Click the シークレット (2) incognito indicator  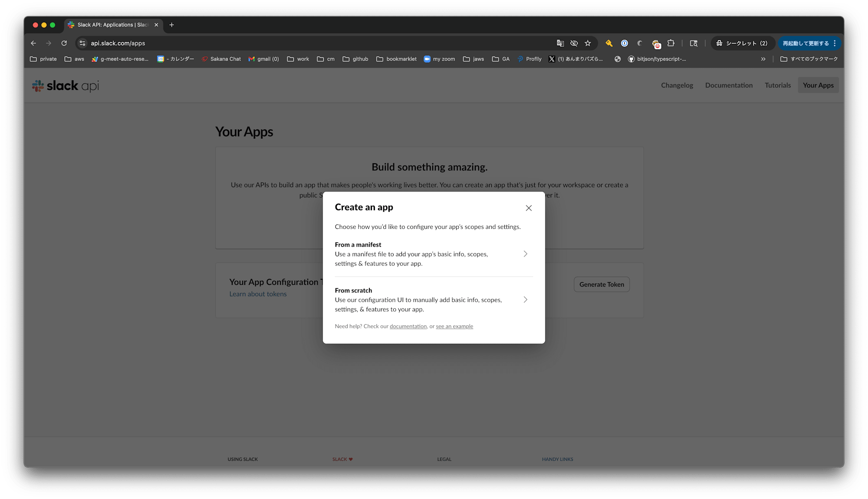pyautogui.click(x=742, y=43)
